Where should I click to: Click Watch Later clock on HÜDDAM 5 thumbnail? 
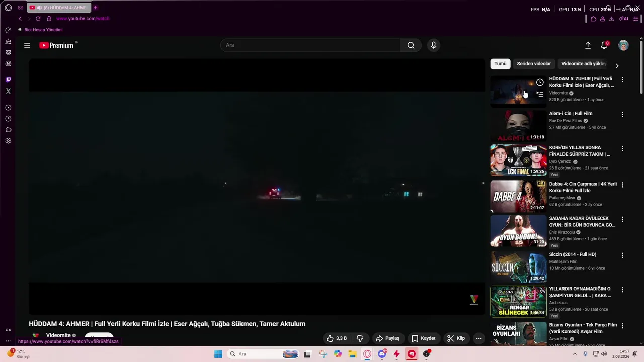tap(540, 82)
